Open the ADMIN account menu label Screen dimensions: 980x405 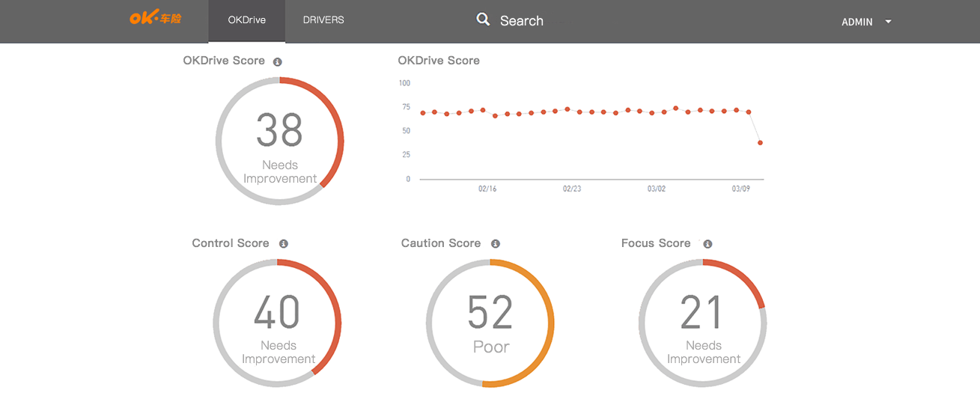(856, 22)
